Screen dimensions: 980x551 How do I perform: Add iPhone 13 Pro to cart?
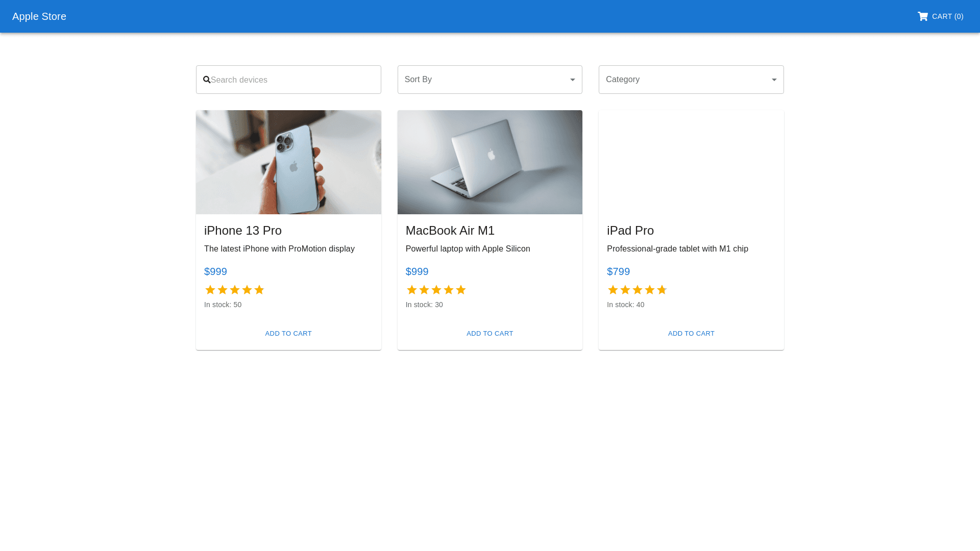288,334
